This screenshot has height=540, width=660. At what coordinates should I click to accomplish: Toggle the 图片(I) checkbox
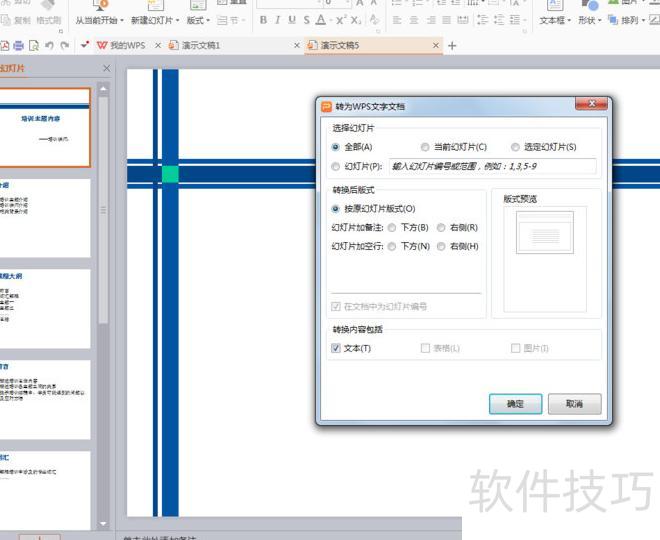pyautogui.click(x=515, y=348)
